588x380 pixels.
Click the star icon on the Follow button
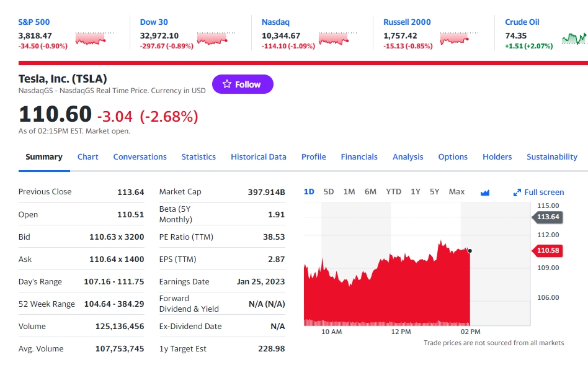click(x=227, y=84)
